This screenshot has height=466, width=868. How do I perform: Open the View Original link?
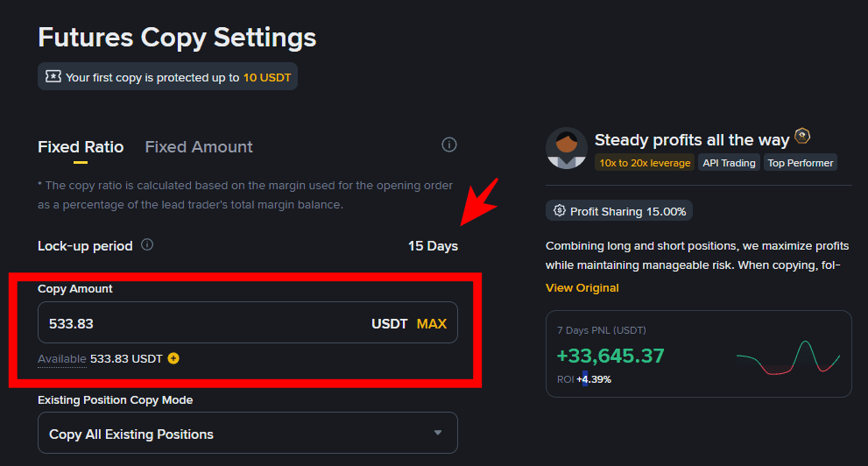582,288
